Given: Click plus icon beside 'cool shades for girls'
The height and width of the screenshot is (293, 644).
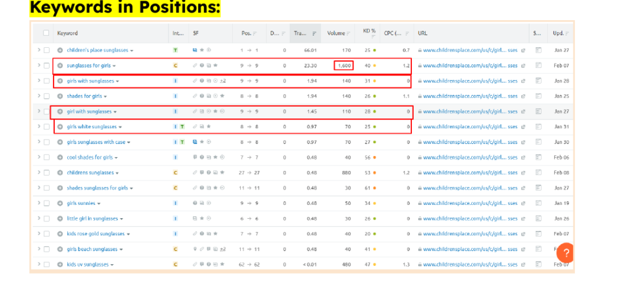Looking at the screenshot, I should click(60, 158).
